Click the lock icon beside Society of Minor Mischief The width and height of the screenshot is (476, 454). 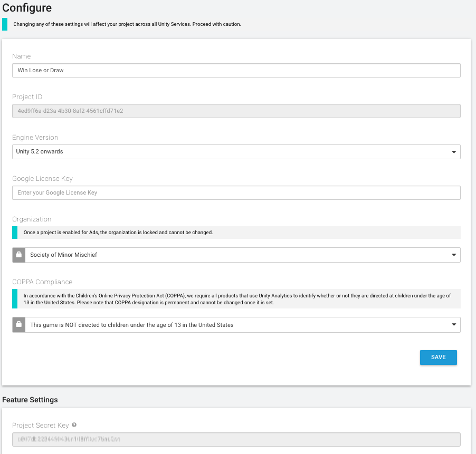19,255
